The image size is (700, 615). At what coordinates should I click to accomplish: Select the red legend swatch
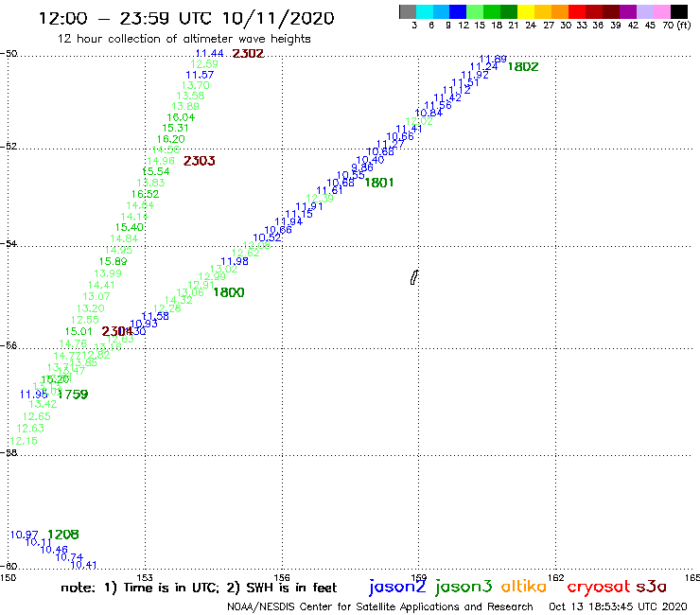577,11
